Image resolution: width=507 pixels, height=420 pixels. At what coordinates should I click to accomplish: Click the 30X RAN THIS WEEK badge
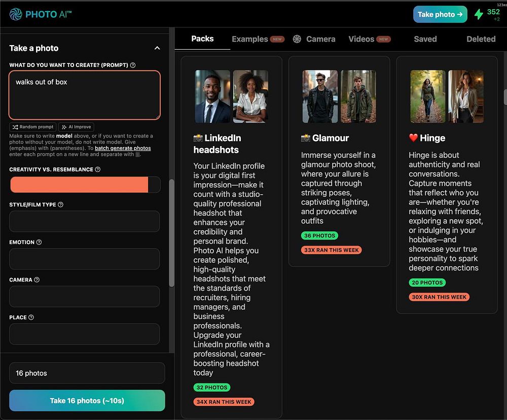(x=439, y=297)
